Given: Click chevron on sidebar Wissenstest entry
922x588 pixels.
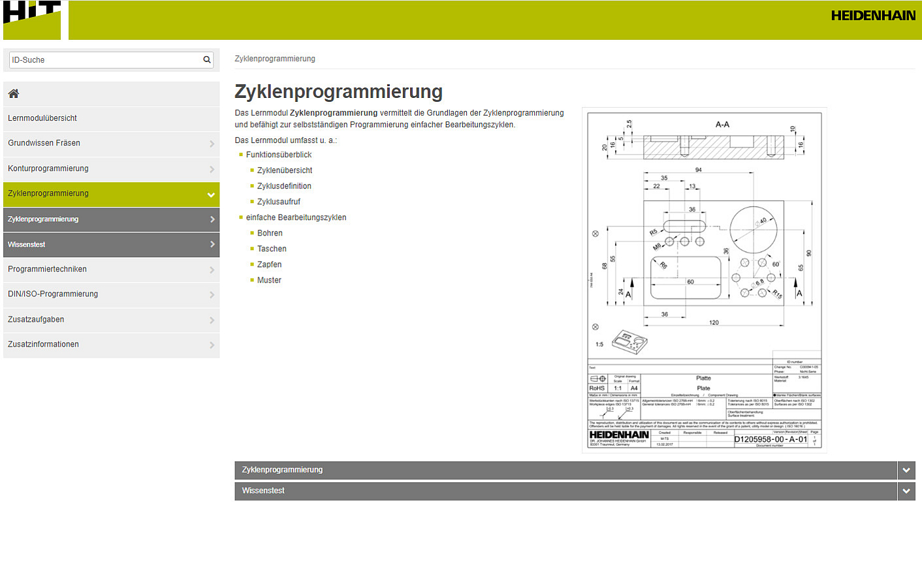Looking at the screenshot, I should coord(212,244).
